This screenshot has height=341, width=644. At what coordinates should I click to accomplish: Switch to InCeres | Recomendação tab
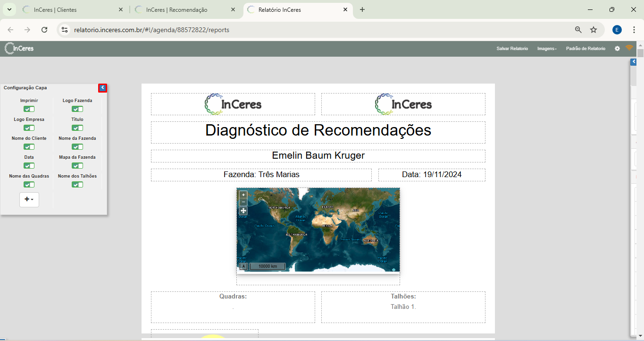[x=185, y=9]
